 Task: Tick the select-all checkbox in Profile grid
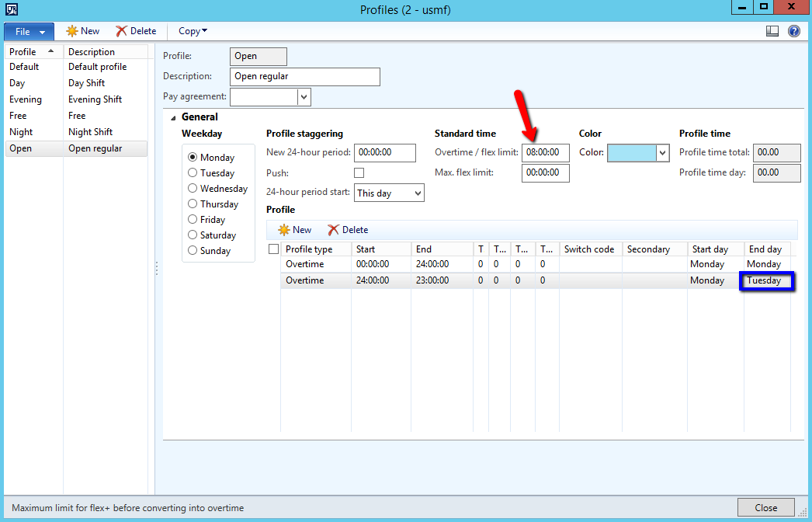(x=273, y=249)
